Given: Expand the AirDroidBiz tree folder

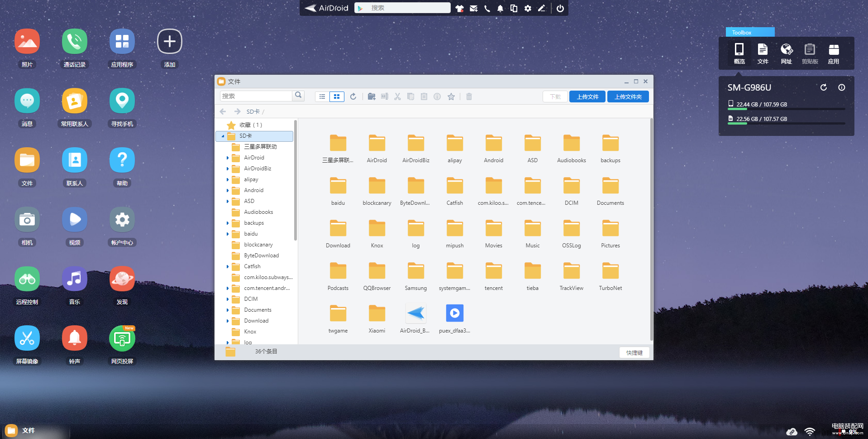Looking at the screenshot, I should coord(228,169).
